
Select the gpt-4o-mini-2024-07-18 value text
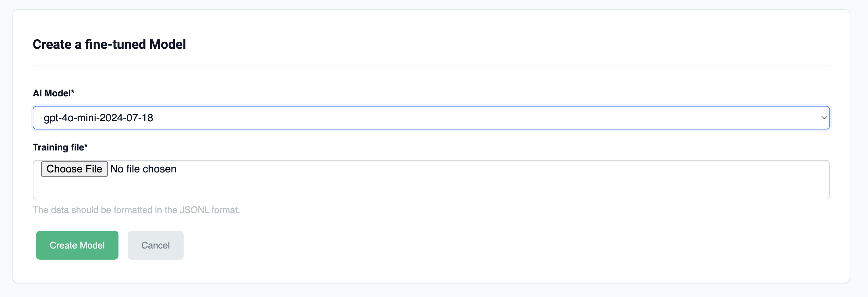click(99, 118)
